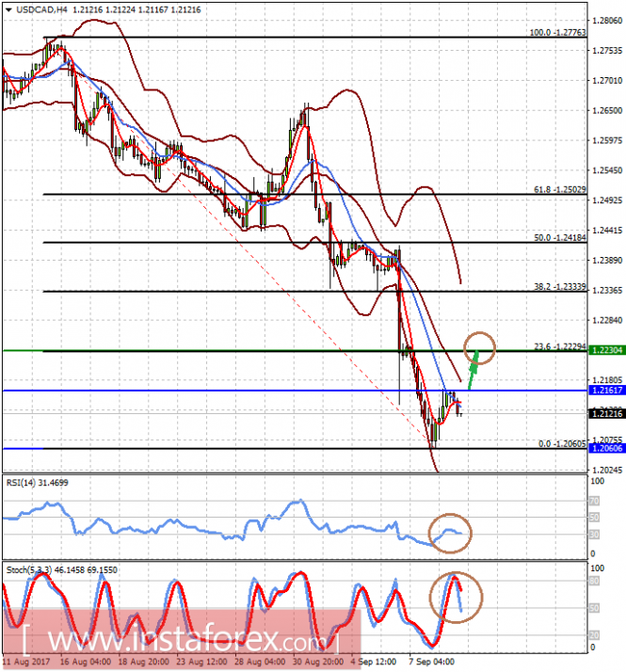This screenshot has width=626, height=672.
Task: Select the 7 Sep 04:00 time axis label
Action: [x=431, y=662]
